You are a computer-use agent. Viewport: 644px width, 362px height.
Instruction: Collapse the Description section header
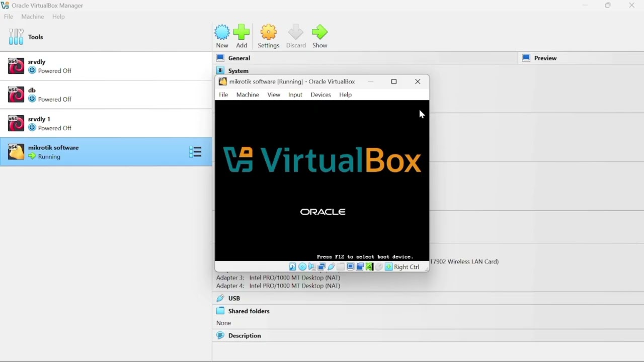click(x=428, y=335)
